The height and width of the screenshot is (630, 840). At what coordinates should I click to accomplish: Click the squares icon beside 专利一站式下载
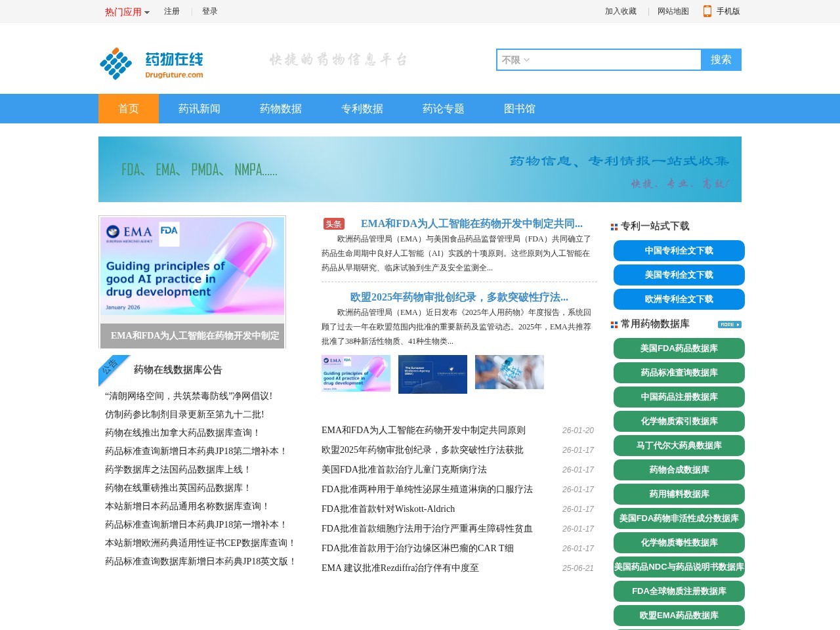614,226
